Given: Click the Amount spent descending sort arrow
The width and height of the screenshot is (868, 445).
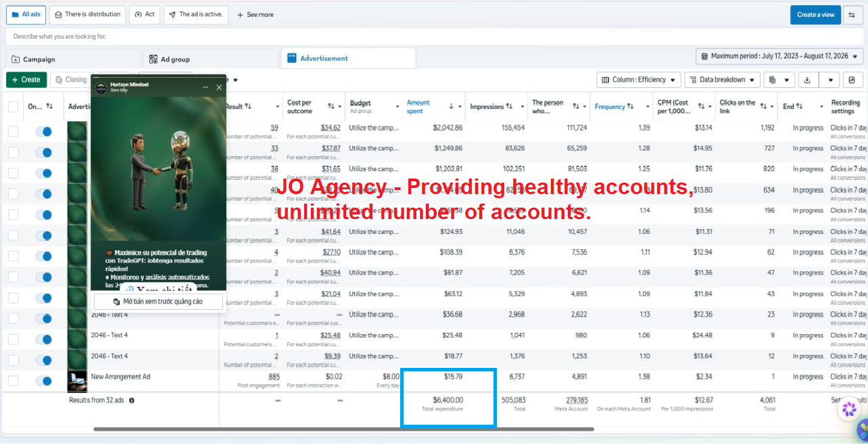Looking at the screenshot, I should [452, 106].
